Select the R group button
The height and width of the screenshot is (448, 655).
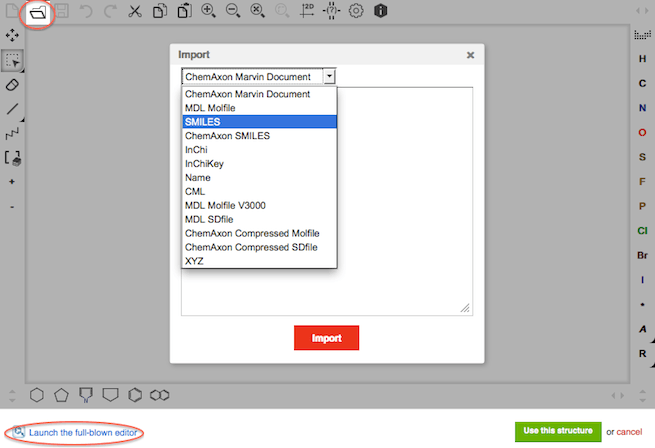point(642,354)
